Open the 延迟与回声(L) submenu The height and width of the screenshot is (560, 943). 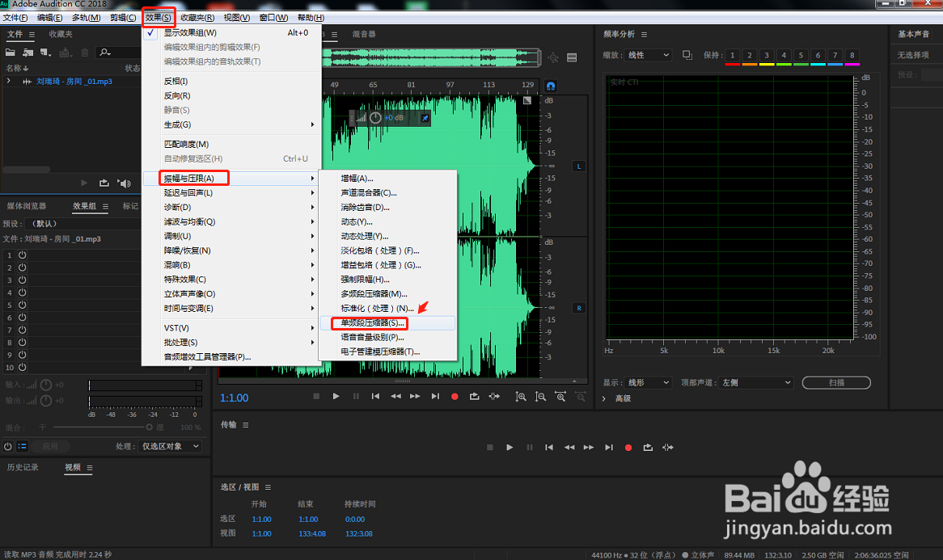pyautogui.click(x=231, y=193)
